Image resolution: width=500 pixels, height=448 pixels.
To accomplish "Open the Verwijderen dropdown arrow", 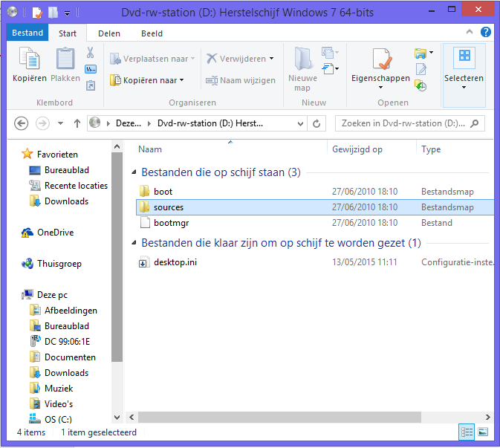I will (271, 59).
